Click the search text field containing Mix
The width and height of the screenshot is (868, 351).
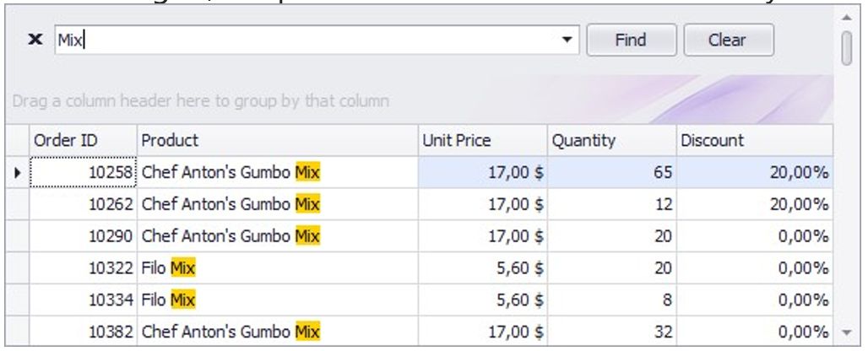click(x=304, y=40)
